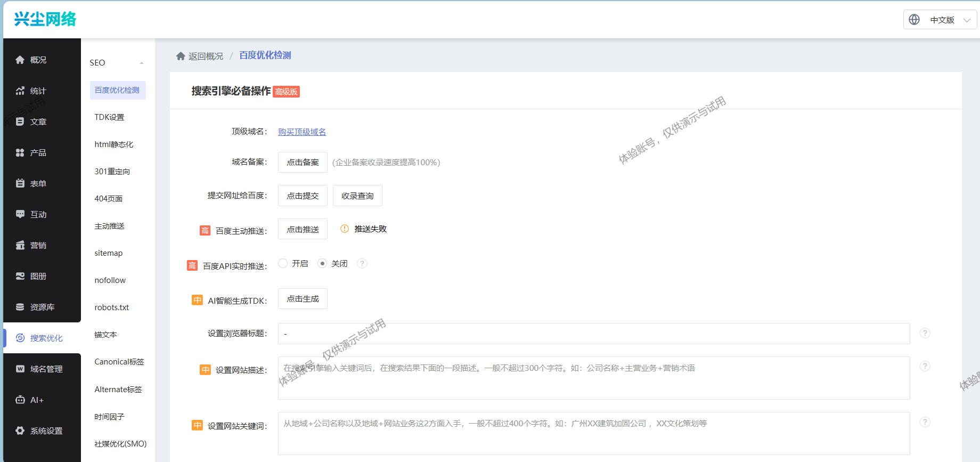Click the 点击推送 button
Image resolution: width=980 pixels, height=462 pixels.
(x=303, y=229)
